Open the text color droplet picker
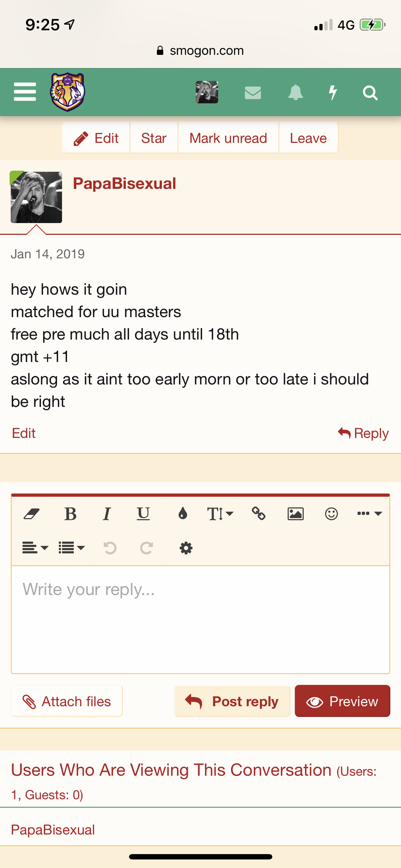Image resolution: width=401 pixels, height=868 pixels. pos(183,514)
